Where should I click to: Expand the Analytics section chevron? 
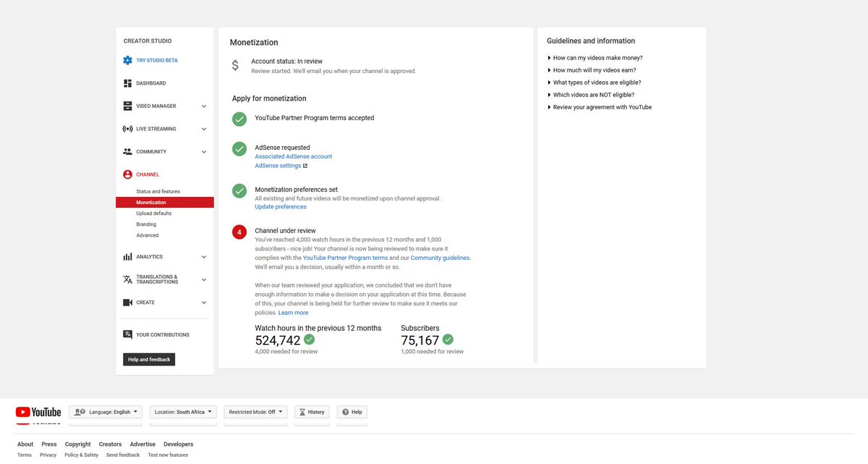coord(204,257)
